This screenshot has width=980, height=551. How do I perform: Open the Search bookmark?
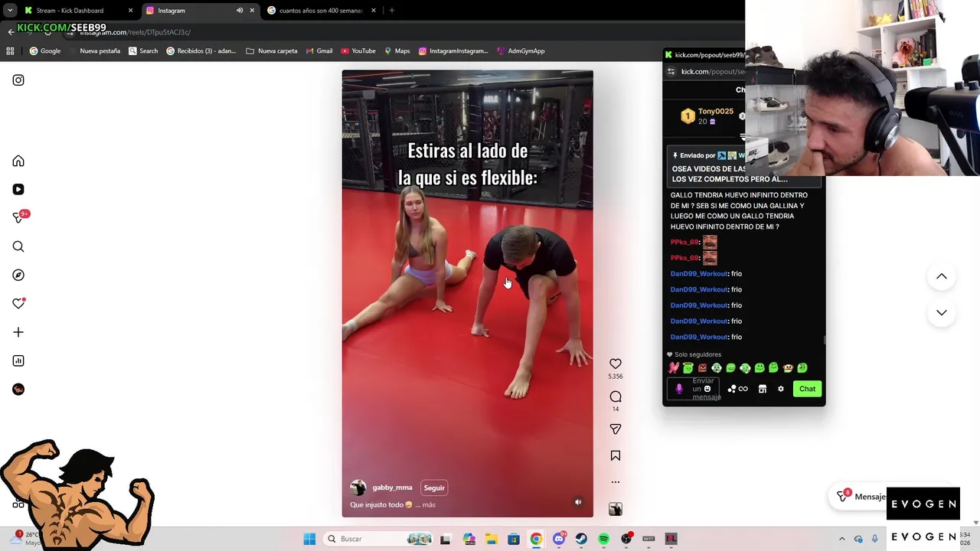point(143,51)
